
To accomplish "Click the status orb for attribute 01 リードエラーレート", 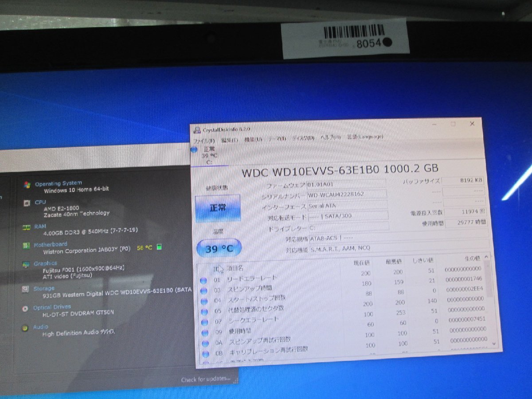I will pyautogui.click(x=204, y=281).
